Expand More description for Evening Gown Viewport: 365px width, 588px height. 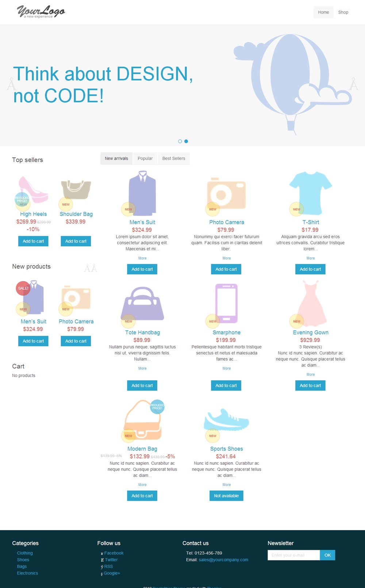[x=311, y=375]
